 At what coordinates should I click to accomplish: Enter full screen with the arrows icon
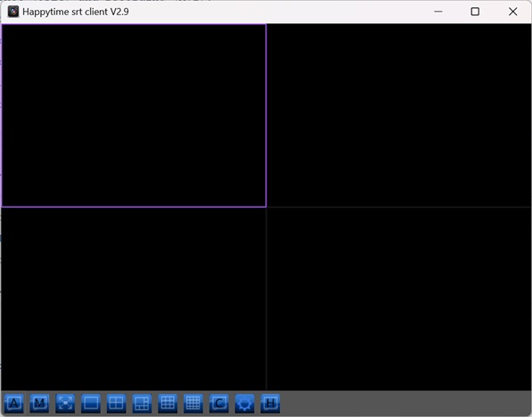[x=65, y=403]
